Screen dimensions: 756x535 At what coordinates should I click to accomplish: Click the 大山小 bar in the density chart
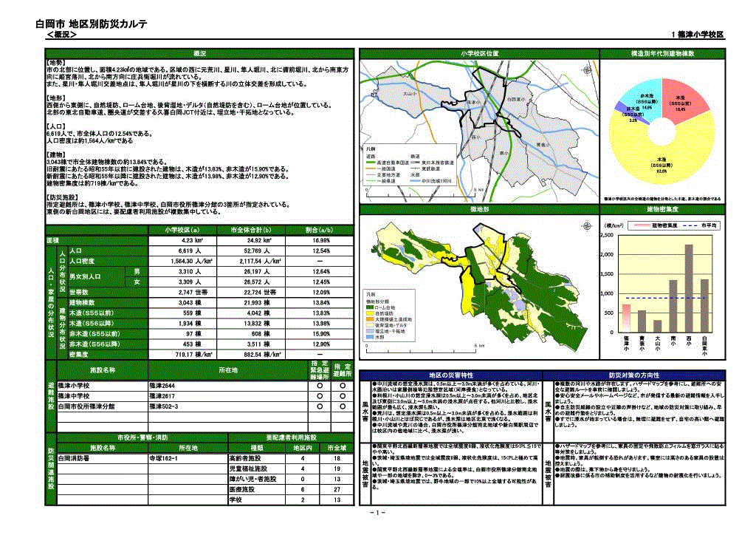tap(658, 326)
